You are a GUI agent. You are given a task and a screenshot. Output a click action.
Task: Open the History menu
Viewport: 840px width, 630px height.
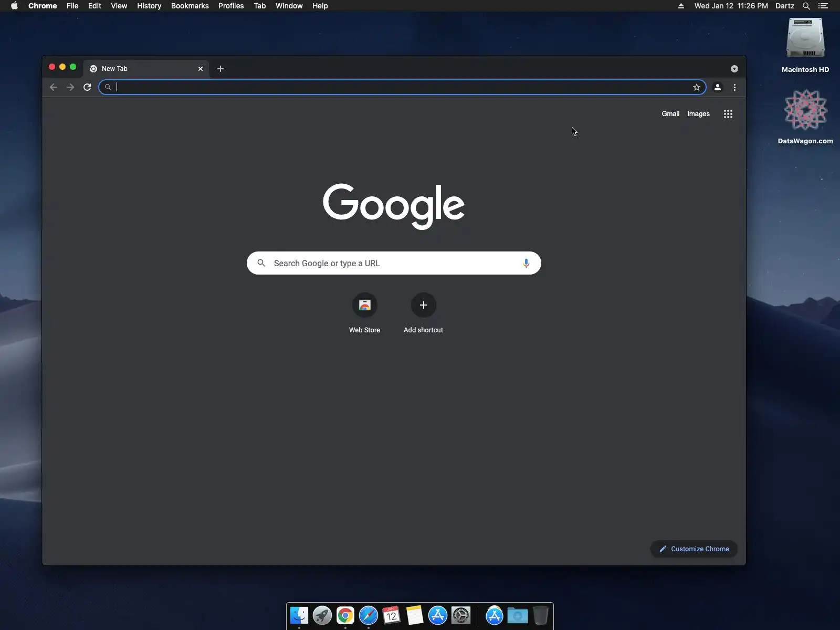(149, 6)
